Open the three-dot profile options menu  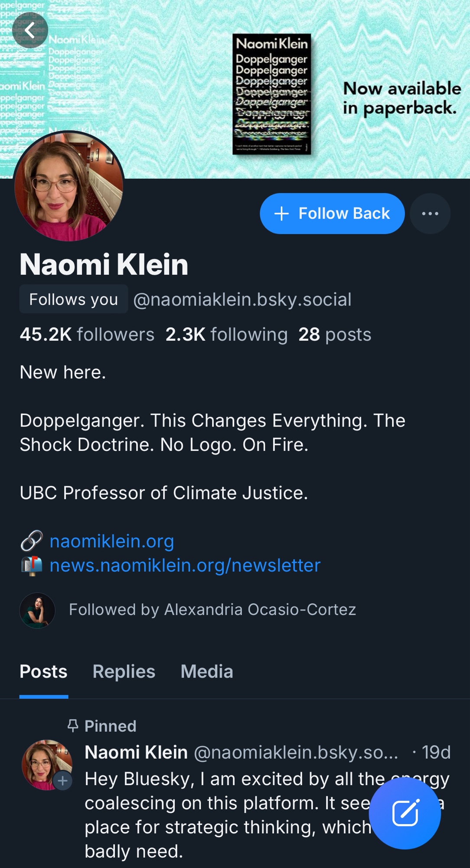(430, 214)
